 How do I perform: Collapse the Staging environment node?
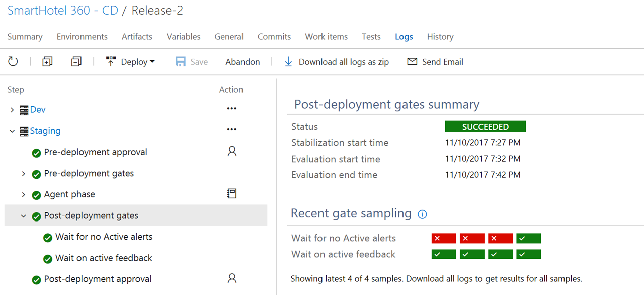pos(12,131)
